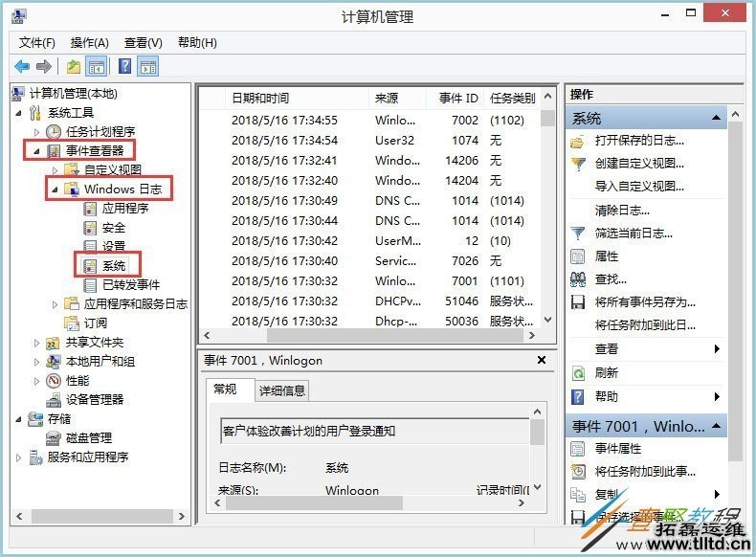Screen dimensions: 756x557
Task: Select the 安全 log icon
Action: [x=90, y=228]
